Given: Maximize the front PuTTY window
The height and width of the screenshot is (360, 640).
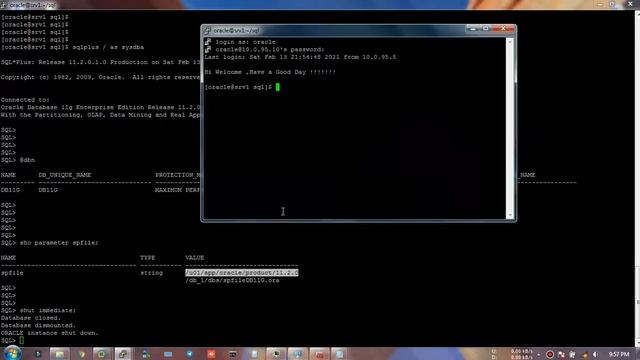Looking at the screenshot, I should 485,29.
